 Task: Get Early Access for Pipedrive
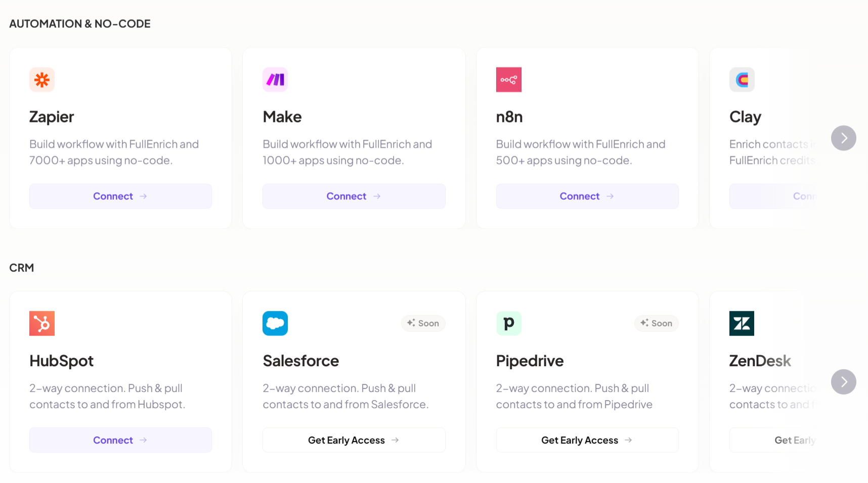click(587, 440)
